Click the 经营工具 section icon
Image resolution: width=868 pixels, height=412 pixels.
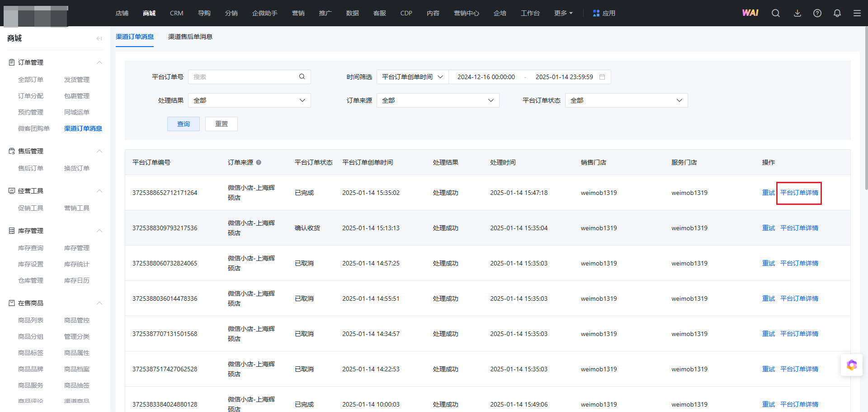(12, 191)
